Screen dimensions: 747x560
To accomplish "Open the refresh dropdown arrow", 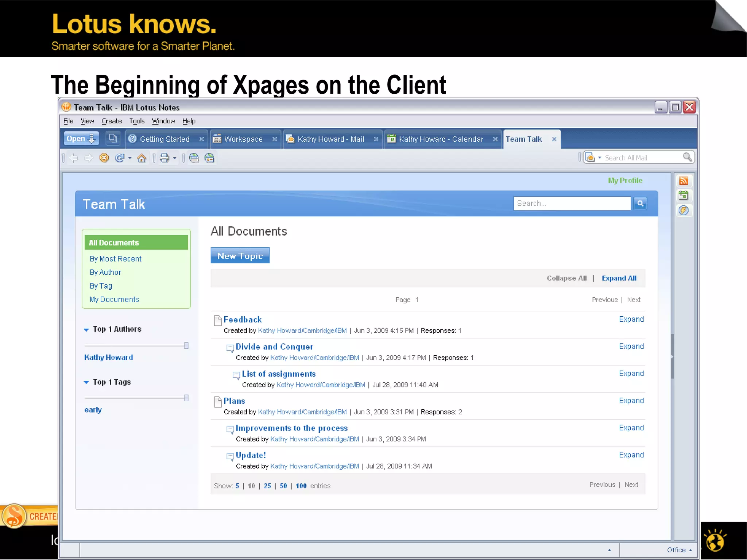I will coord(130,158).
